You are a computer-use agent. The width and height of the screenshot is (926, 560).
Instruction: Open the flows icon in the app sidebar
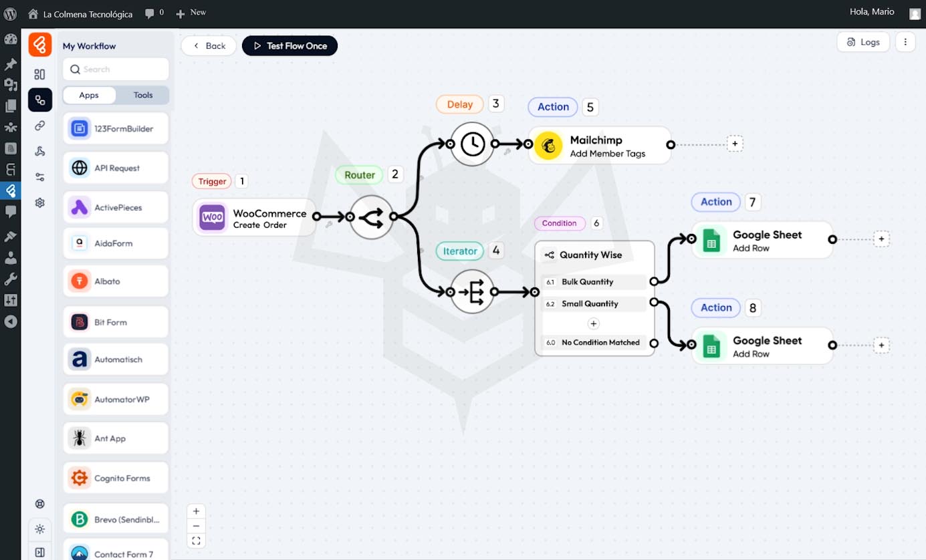point(40,100)
